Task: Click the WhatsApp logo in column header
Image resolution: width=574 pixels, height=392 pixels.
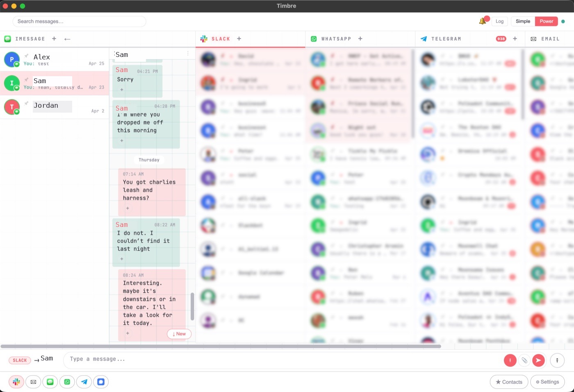Action: click(x=314, y=39)
